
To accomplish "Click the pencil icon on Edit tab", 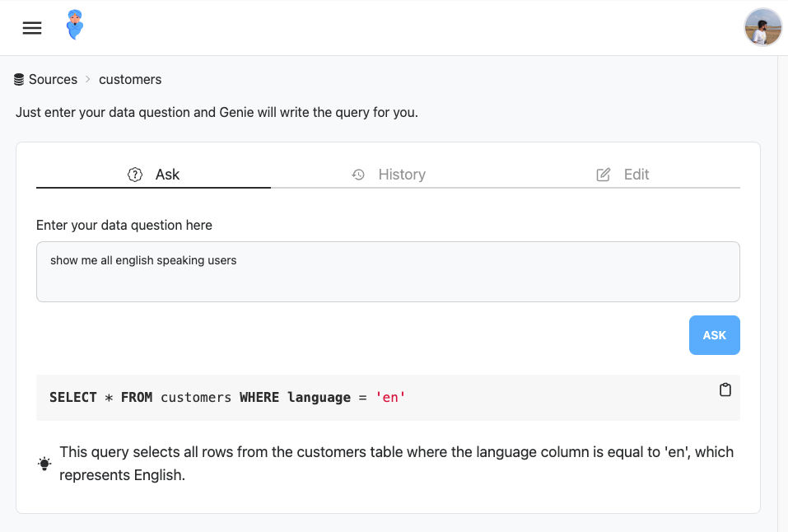I will 604,175.
